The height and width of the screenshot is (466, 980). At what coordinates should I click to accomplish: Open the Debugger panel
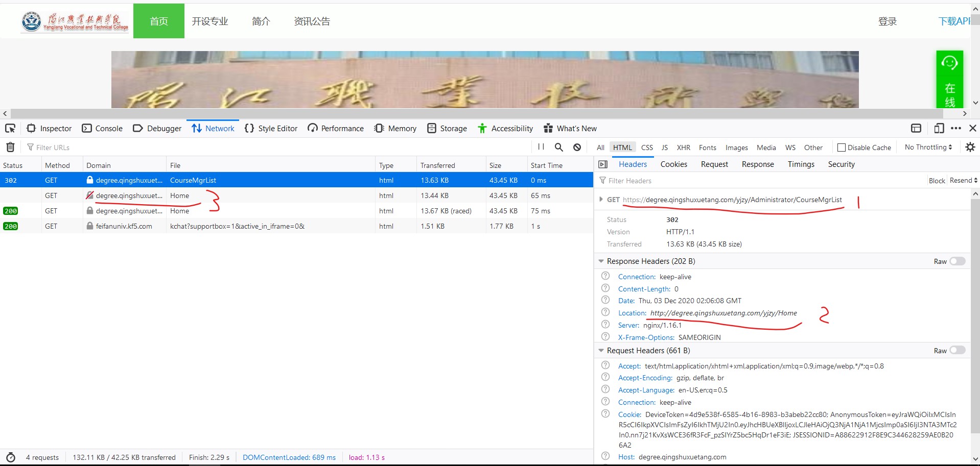[157, 128]
